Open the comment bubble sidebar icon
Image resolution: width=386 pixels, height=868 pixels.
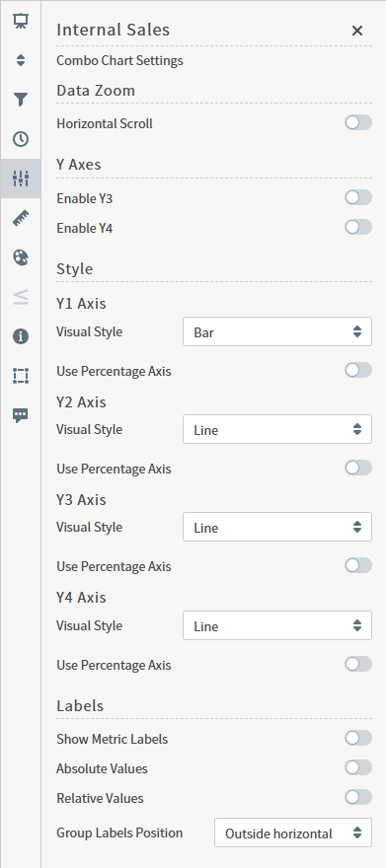[21, 415]
